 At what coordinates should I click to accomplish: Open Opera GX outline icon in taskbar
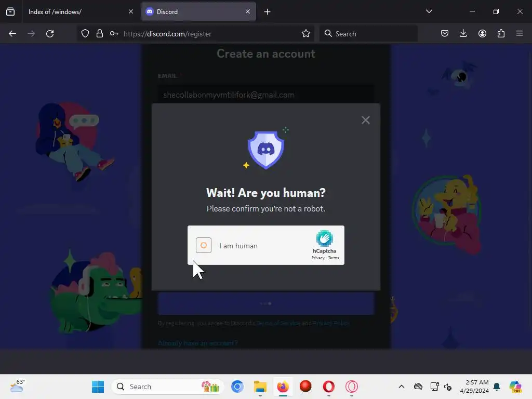(352, 387)
